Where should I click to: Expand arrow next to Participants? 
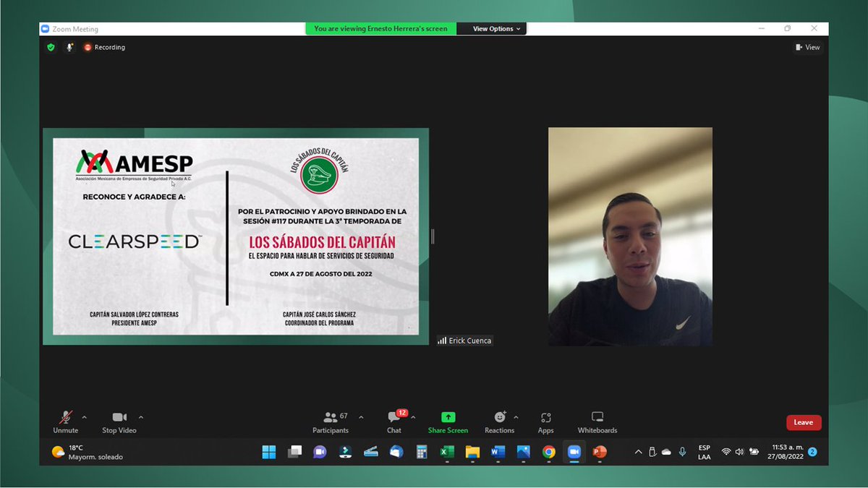pos(361,417)
